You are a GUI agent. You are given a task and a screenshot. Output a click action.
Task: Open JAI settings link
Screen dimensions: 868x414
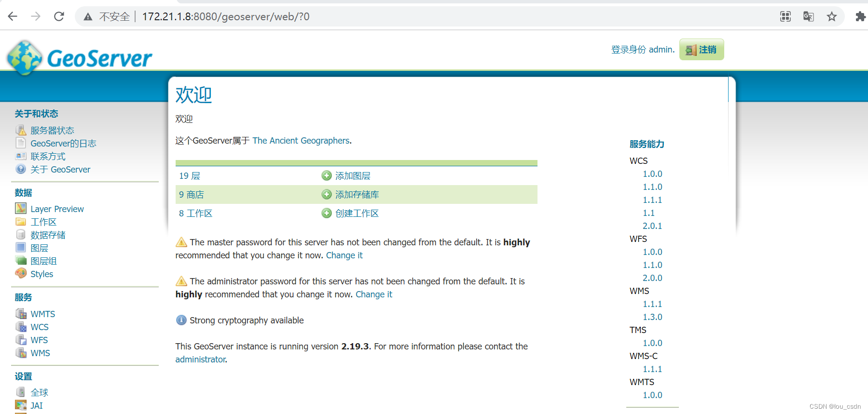pyautogui.click(x=36, y=405)
